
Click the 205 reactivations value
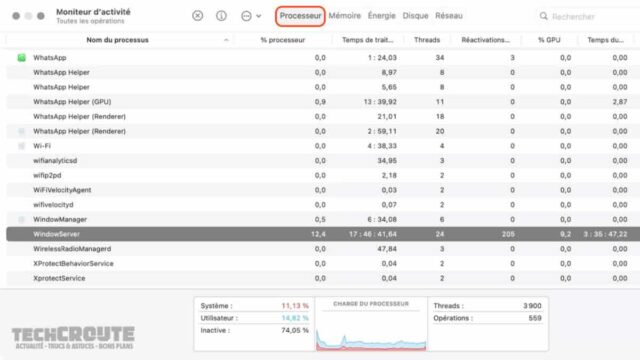[x=508, y=234]
